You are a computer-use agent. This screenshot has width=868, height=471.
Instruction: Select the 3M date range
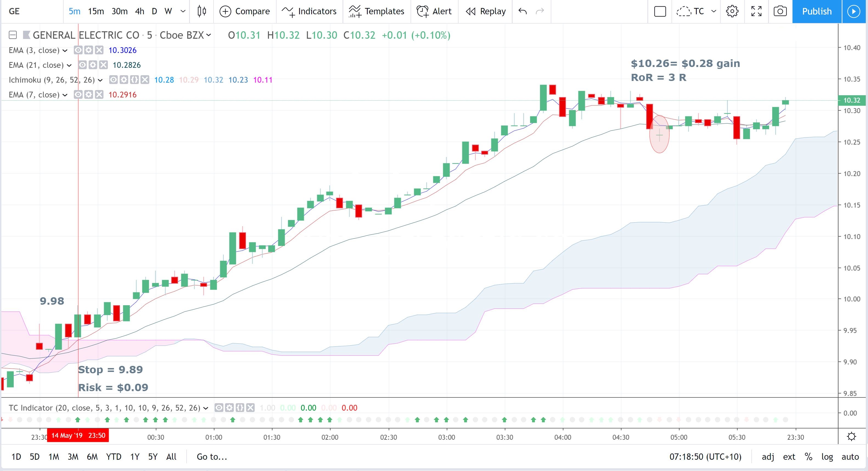click(73, 456)
